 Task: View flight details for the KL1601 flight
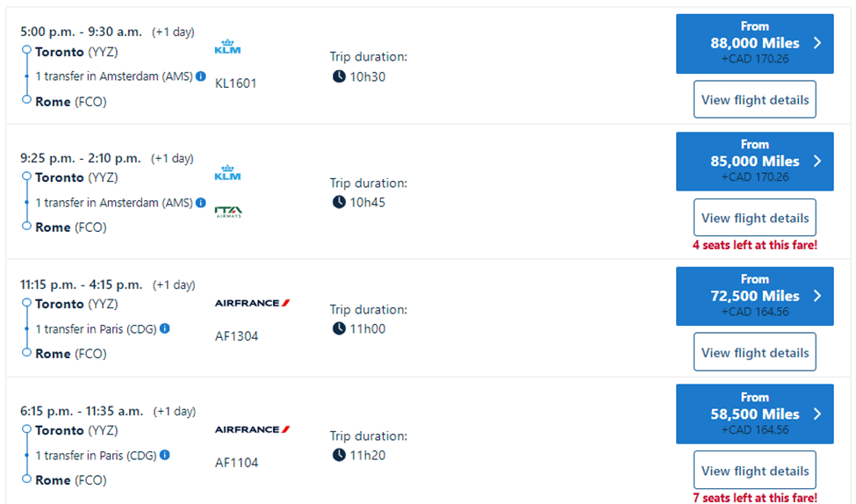(754, 99)
